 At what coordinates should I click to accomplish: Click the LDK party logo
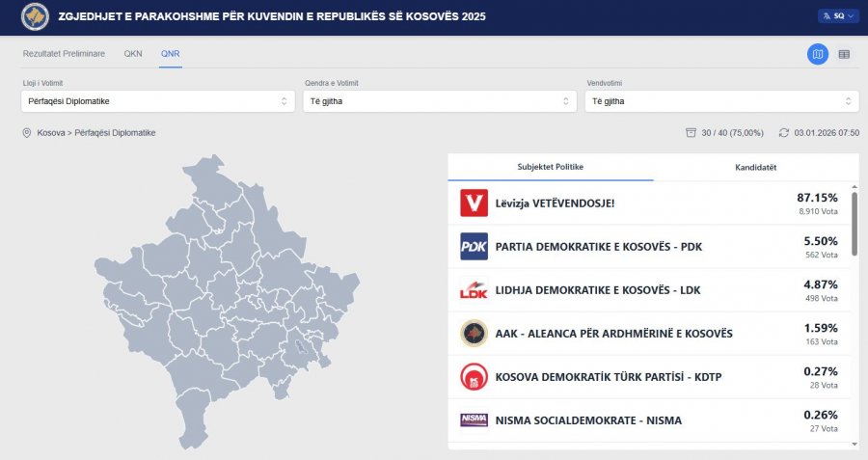(x=474, y=290)
